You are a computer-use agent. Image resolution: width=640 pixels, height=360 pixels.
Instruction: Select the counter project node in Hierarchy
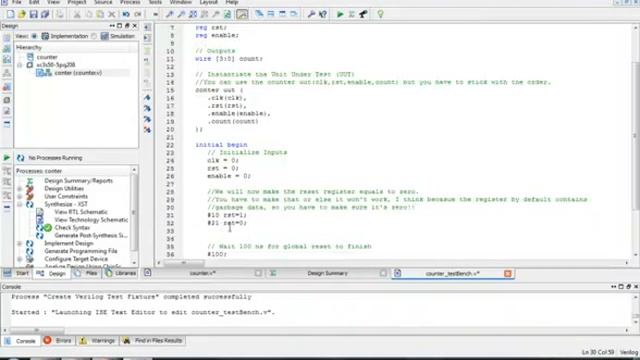pos(47,57)
